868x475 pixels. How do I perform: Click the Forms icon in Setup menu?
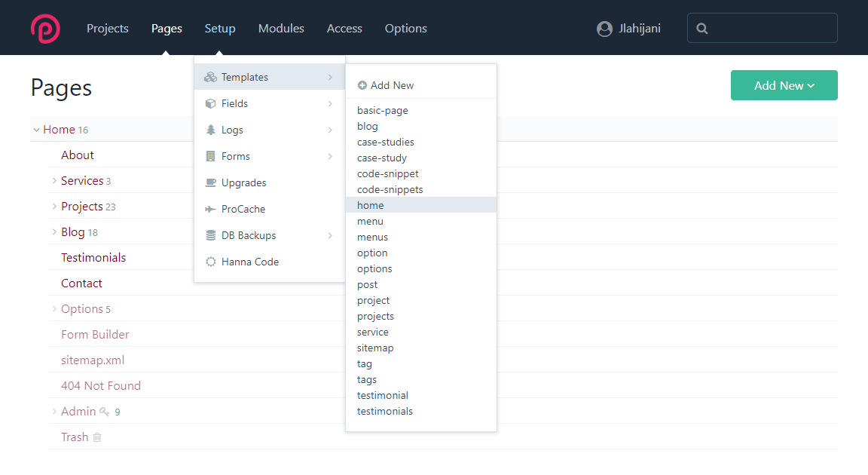pos(209,155)
